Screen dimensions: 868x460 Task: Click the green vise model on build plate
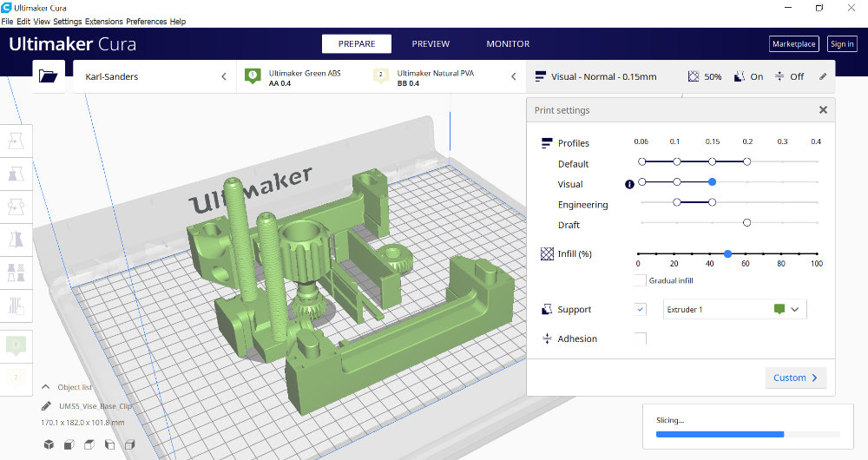click(349, 293)
